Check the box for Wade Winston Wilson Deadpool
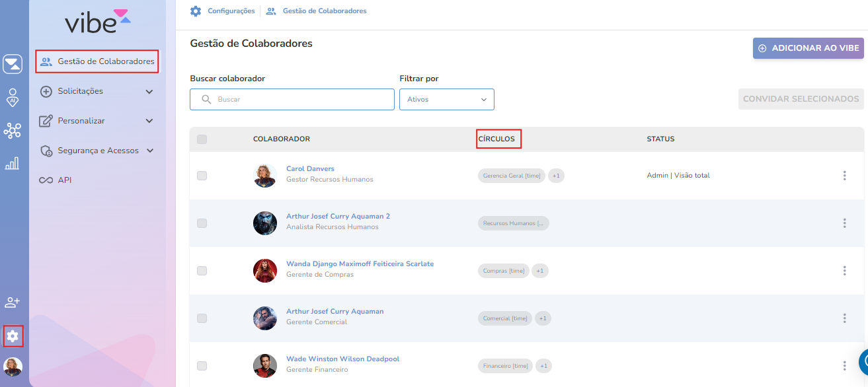Viewport: 868px width, 387px height. point(202,366)
